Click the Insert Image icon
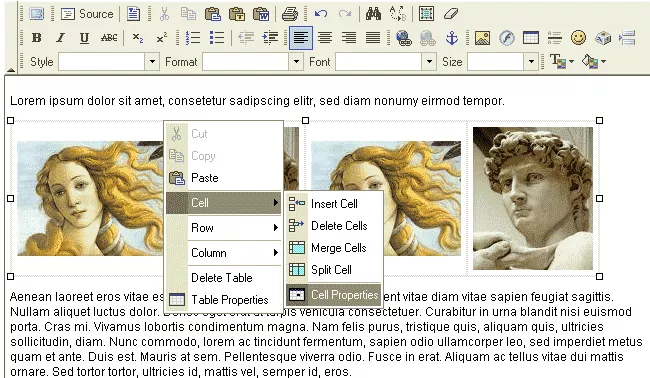Viewport: 650px width, 378px height. [483, 38]
